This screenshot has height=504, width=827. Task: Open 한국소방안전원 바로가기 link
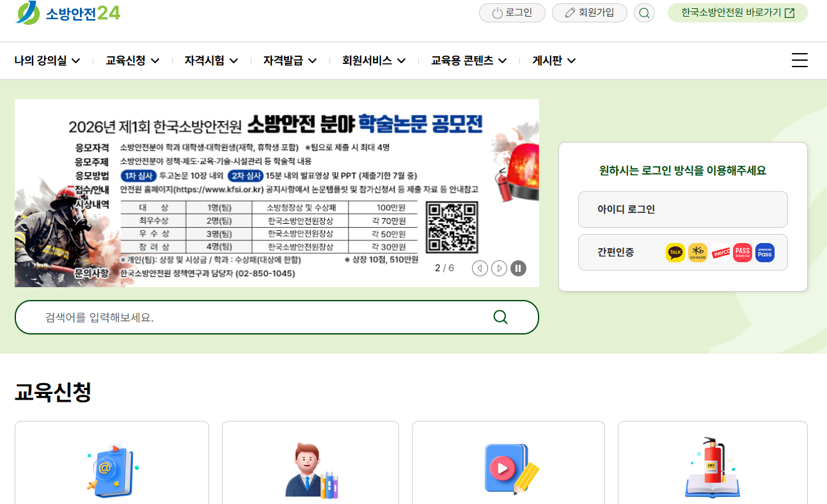737,13
